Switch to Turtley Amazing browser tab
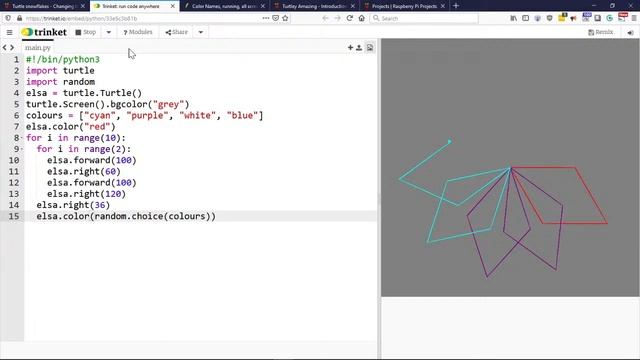 [314, 6]
